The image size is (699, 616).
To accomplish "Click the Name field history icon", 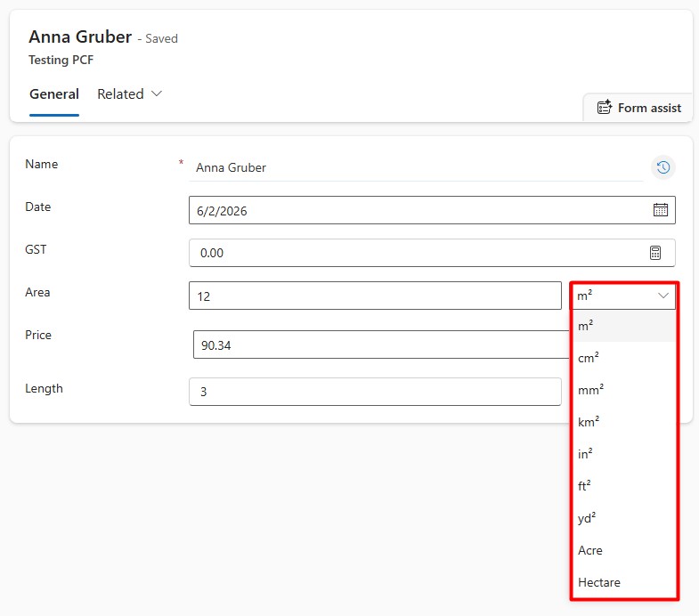I will 663,167.
